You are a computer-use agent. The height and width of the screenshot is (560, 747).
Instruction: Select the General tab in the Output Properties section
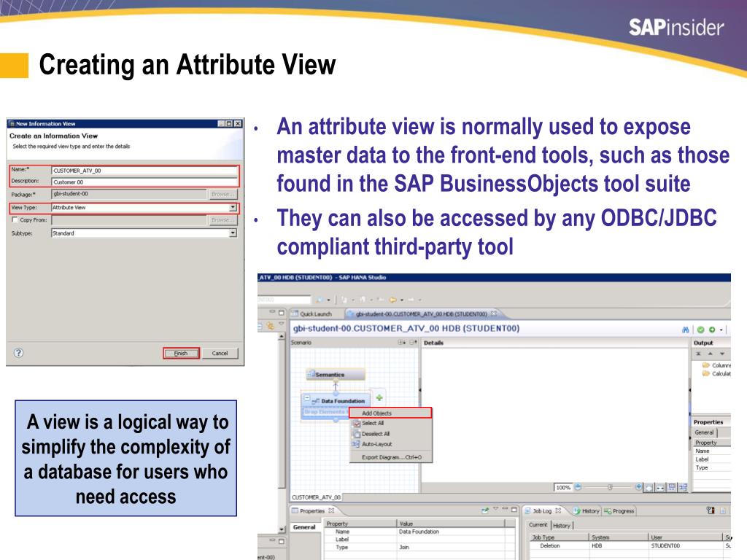(704, 432)
